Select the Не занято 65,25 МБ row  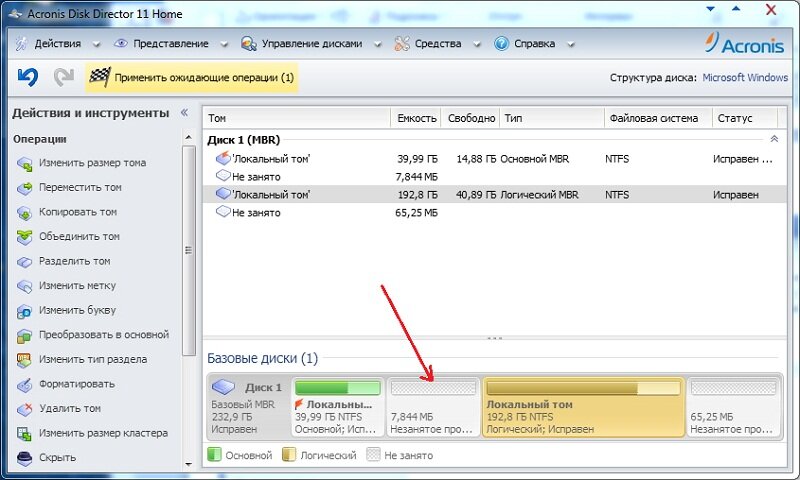[x=495, y=212]
